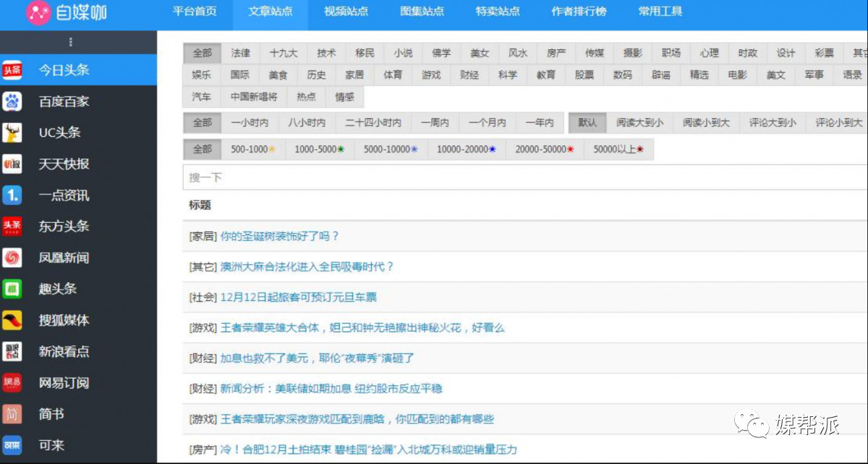The image size is (868, 464).
Task: Select the 全部 category filter in first row
Action: tap(203, 54)
